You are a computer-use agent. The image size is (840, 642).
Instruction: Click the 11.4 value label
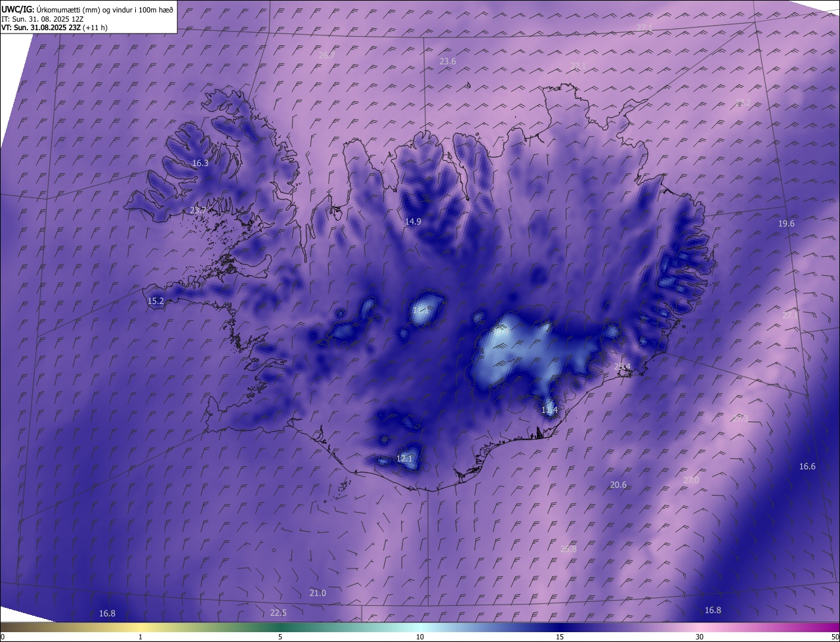coord(549,410)
